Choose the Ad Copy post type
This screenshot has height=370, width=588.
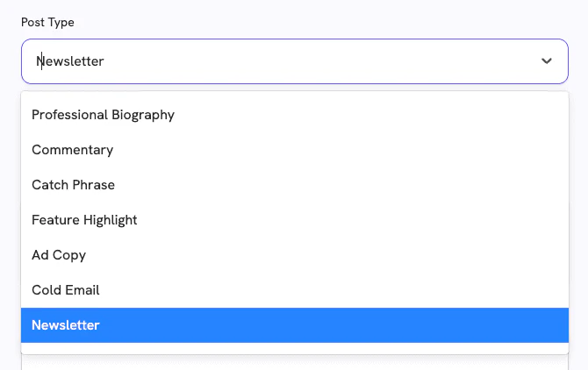pyautogui.click(x=59, y=255)
